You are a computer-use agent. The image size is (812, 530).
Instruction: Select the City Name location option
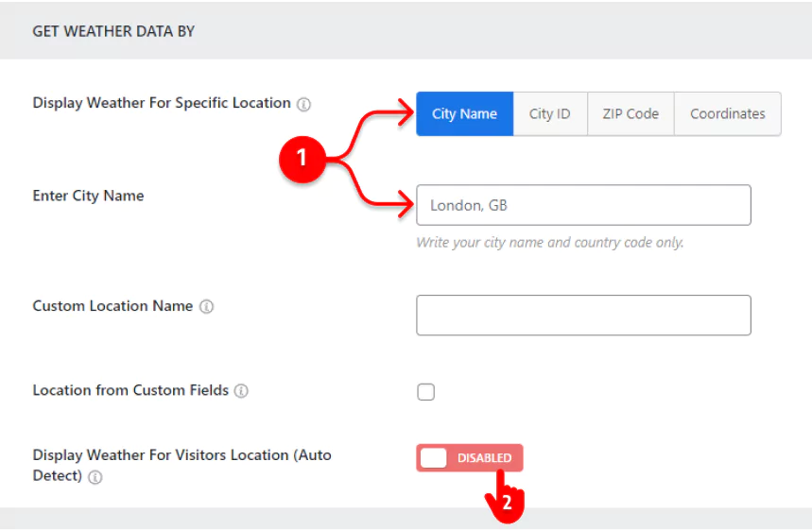tap(464, 114)
